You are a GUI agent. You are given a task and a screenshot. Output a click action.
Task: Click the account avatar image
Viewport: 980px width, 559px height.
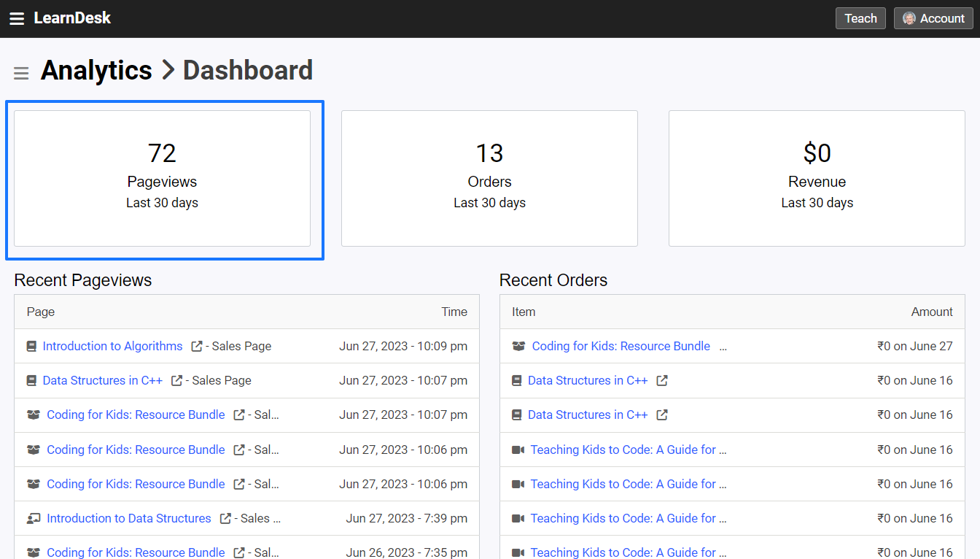[x=909, y=18]
